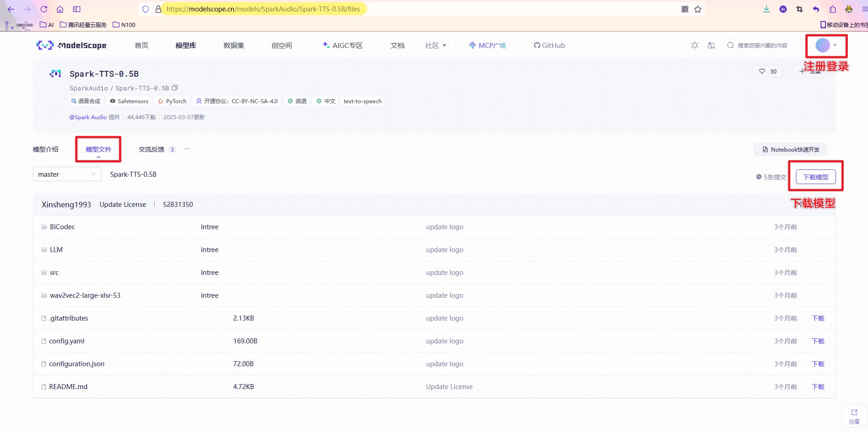This screenshot has width=868, height=432.
Task: Open the configuration.json file
Action: [x=77, y=364]
